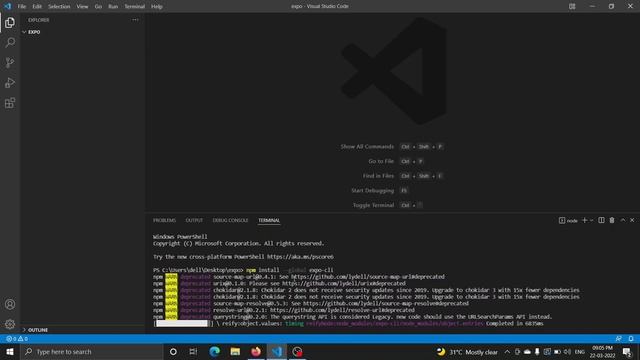This screenshot has width=640, height=360.
Task: Click errors and warnings status indicator
Action: tap(17, 339)
